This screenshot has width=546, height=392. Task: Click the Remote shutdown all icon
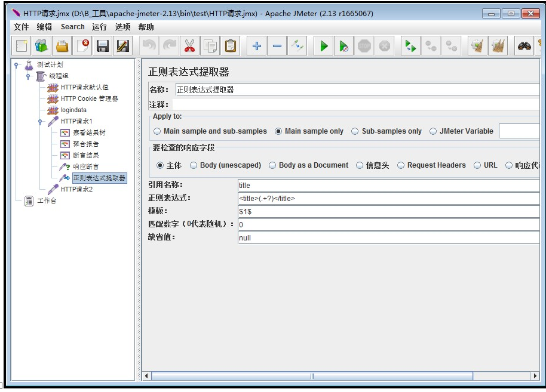pyautogui.click(x=451, y=46)
